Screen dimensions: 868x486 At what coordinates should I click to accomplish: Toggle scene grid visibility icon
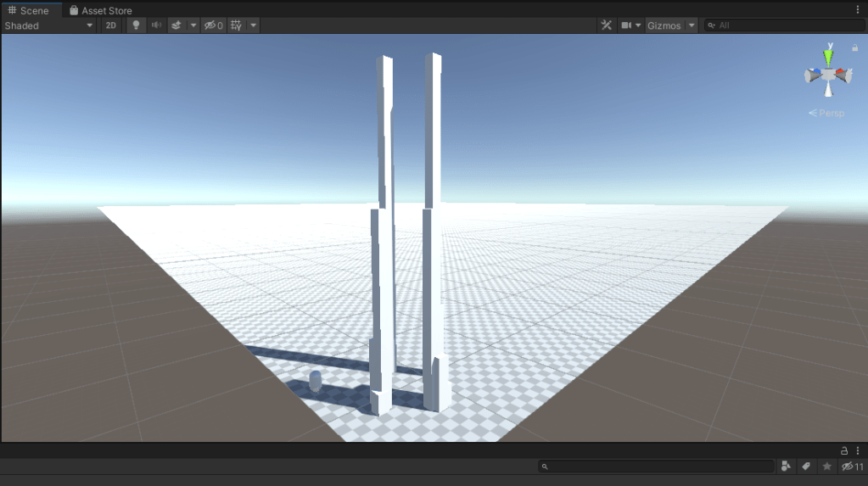point(237,25)
